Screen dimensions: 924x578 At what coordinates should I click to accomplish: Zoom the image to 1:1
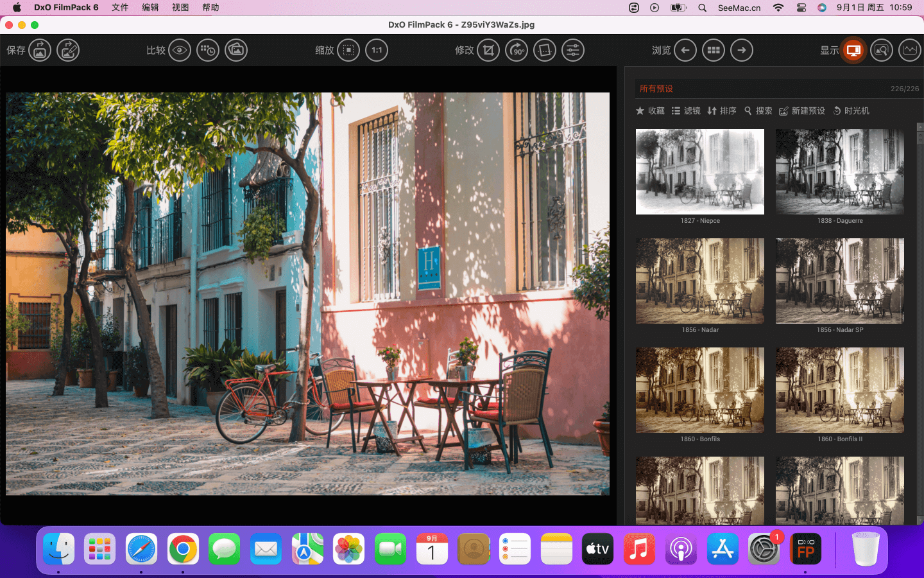[x=377, y=50]
